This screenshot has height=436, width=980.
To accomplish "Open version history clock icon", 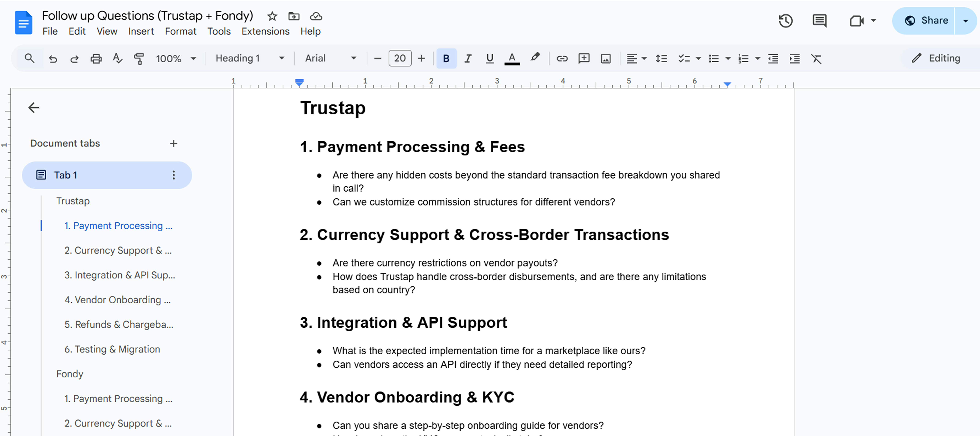I will pyautogui.click(x=786, y=21).
